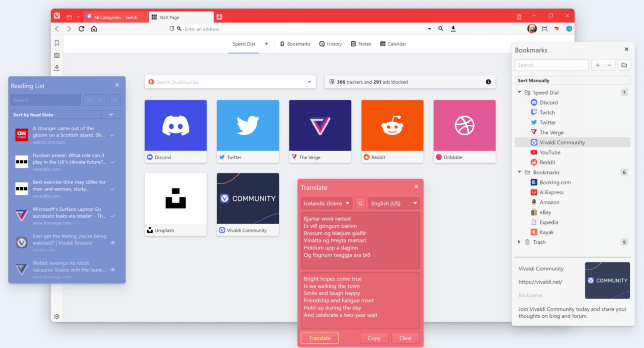Add item to Reading List with plus
The width and height of the screenshot is (644, 348).
tap(89, 100)
